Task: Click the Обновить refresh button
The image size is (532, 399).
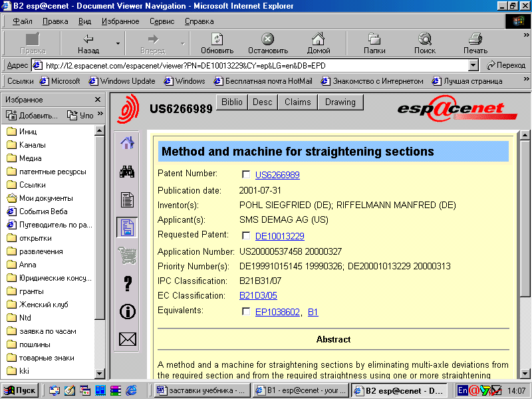Action: tap(217, 44)
